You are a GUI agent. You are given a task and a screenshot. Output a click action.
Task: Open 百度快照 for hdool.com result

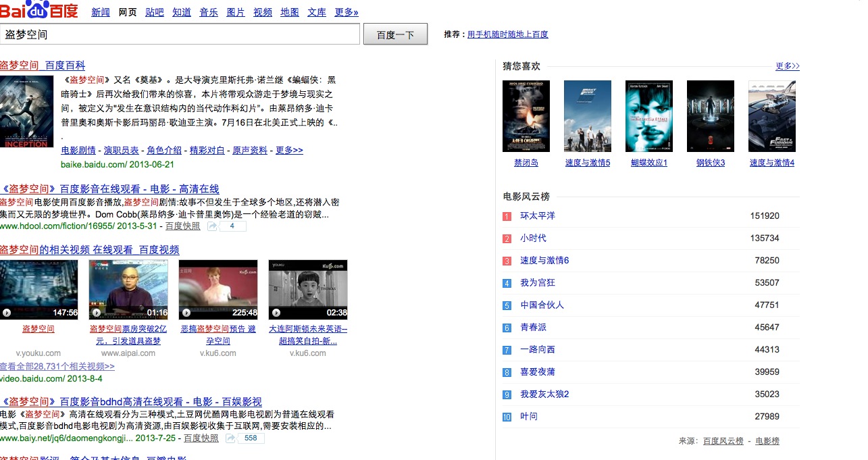(x=183, y=226)
